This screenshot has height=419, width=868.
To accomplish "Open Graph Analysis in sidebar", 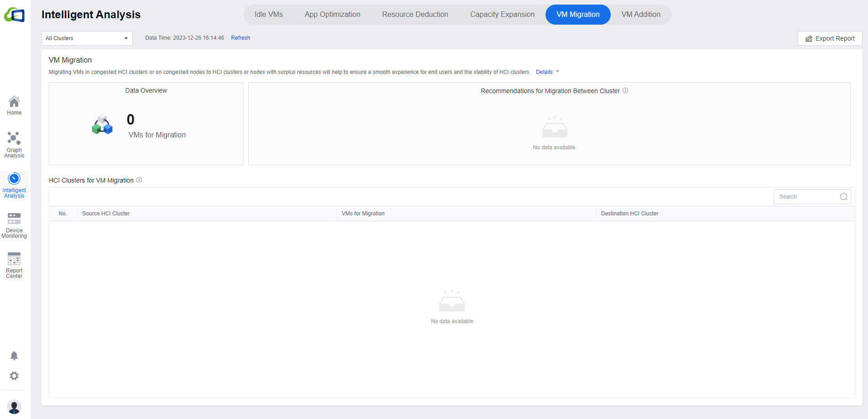I will pos(14,145).
